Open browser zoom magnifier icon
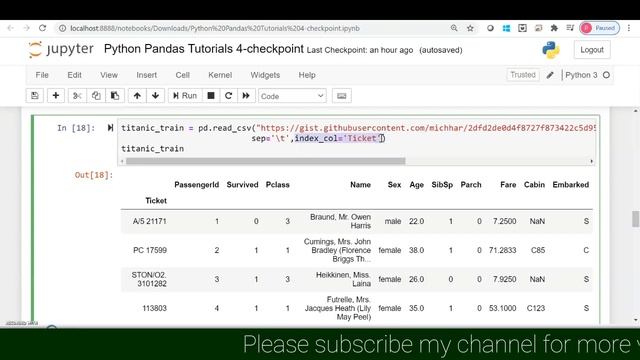This screenshot has width=640, height=360. [454, 28]
